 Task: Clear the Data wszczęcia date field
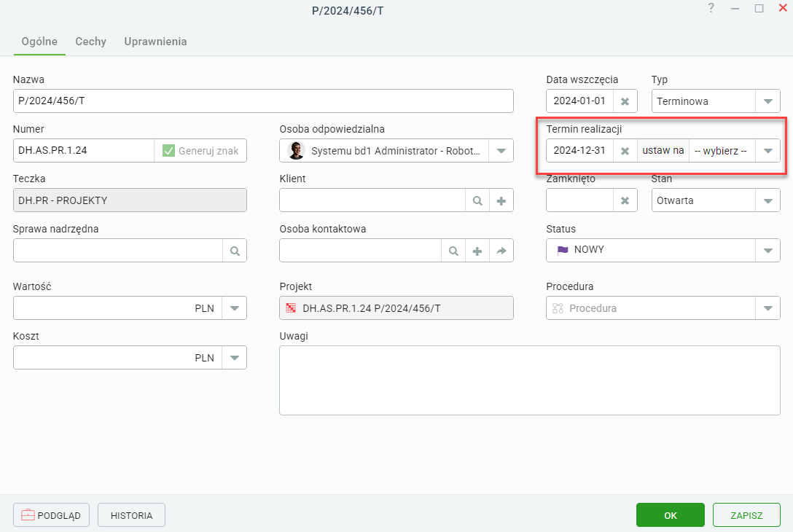point(625,101)
